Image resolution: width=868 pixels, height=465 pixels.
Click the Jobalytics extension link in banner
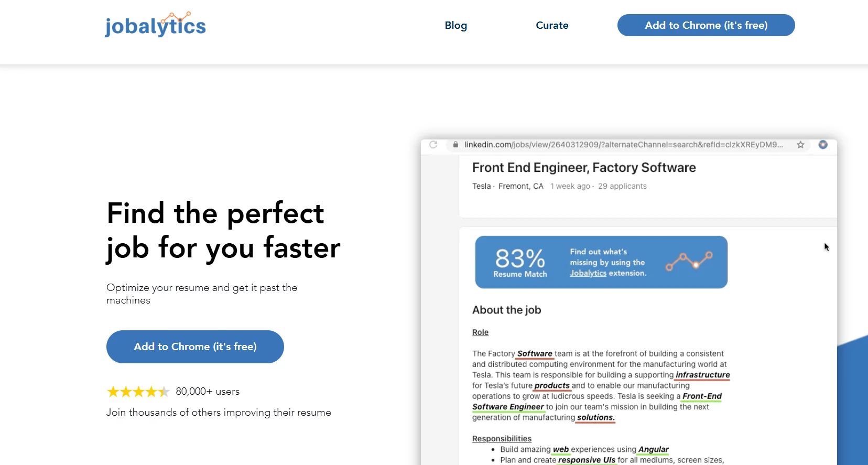(588, 273)
